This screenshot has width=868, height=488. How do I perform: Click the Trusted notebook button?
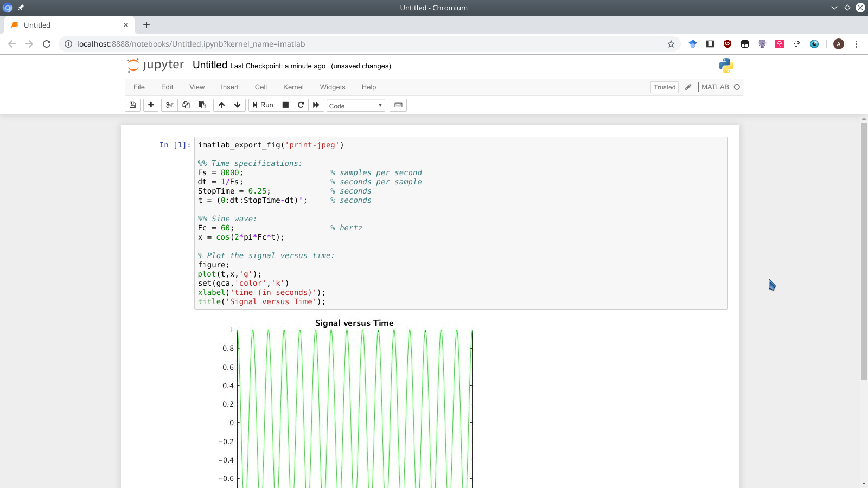point(664,87)
